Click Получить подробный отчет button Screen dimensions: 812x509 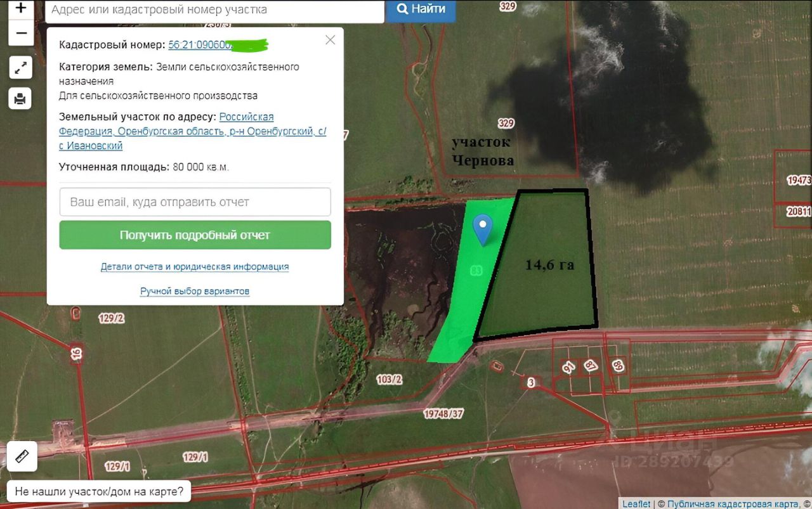pyautogui.click(x=195, y=235)
